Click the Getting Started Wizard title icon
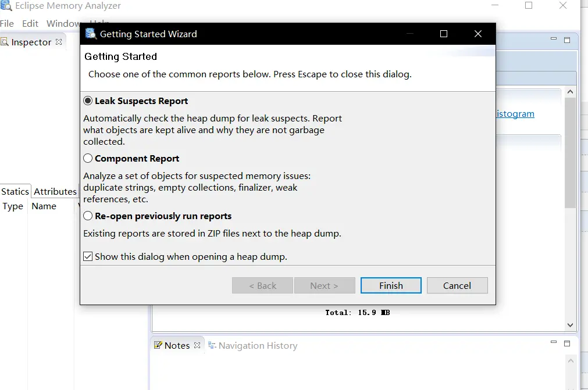The width and height of the screenshot is (588, 390). (91, 34)
